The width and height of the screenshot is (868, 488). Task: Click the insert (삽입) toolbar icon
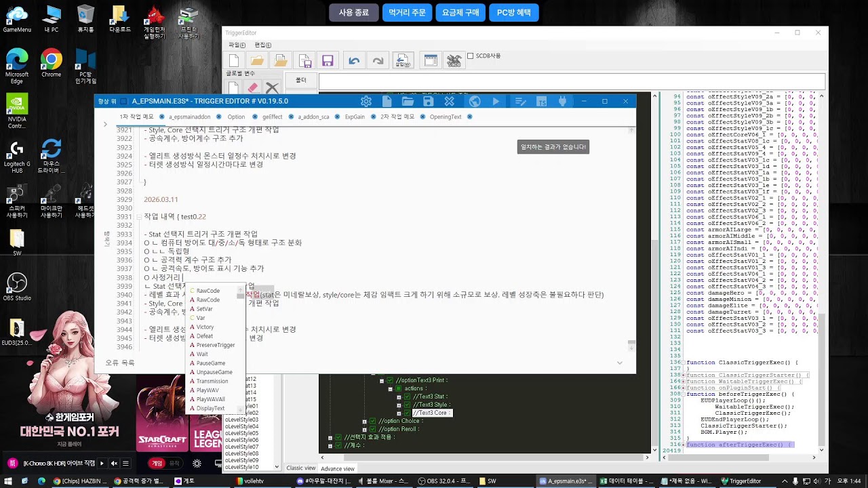[402, 61]
